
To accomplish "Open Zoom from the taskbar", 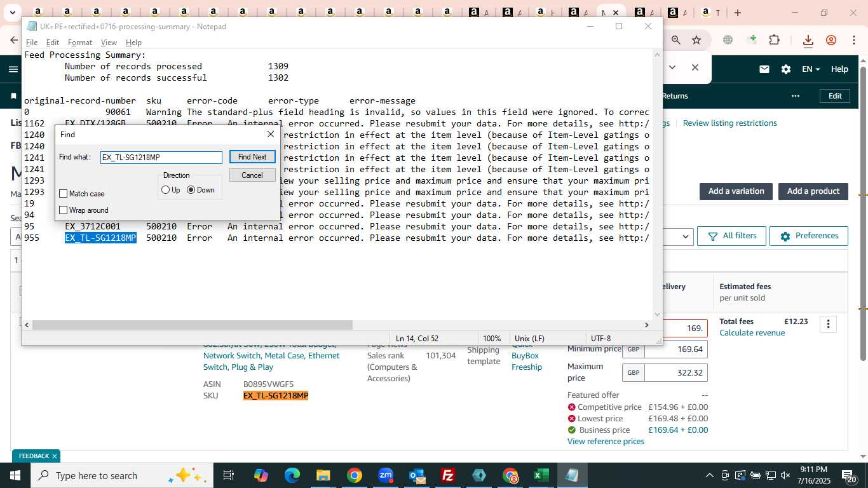I will pyautogui.click(x=385, y=475).
